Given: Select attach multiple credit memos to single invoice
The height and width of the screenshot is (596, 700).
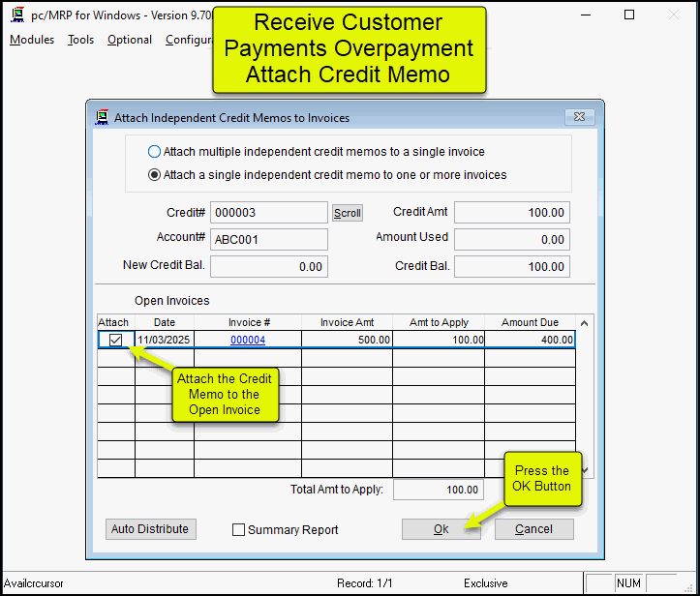Looking at the screenshot, I should 154,152.
